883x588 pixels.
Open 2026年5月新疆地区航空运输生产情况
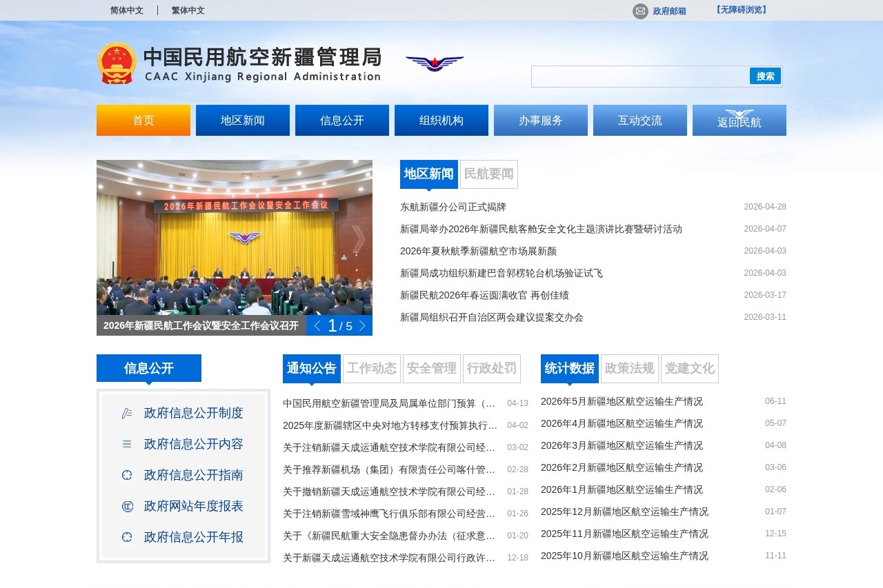(x=622, y=401)
